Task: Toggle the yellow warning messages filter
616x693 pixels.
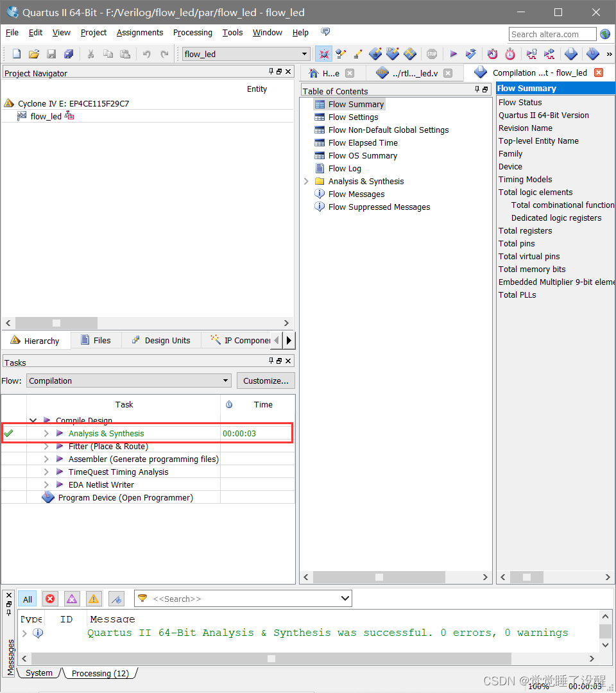Action: (x=94, y=599)
